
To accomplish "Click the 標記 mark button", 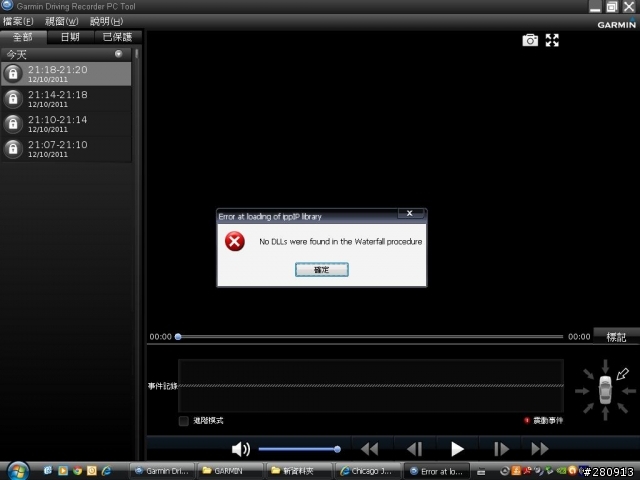I will 616,336.
